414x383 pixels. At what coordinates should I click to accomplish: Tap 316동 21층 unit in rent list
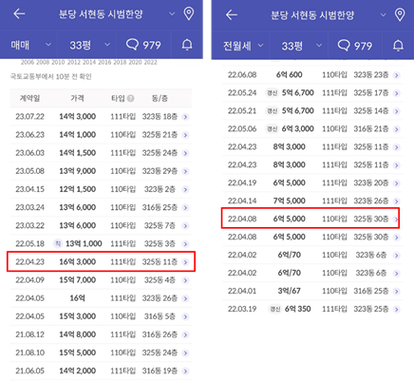[x=371, y=129]
